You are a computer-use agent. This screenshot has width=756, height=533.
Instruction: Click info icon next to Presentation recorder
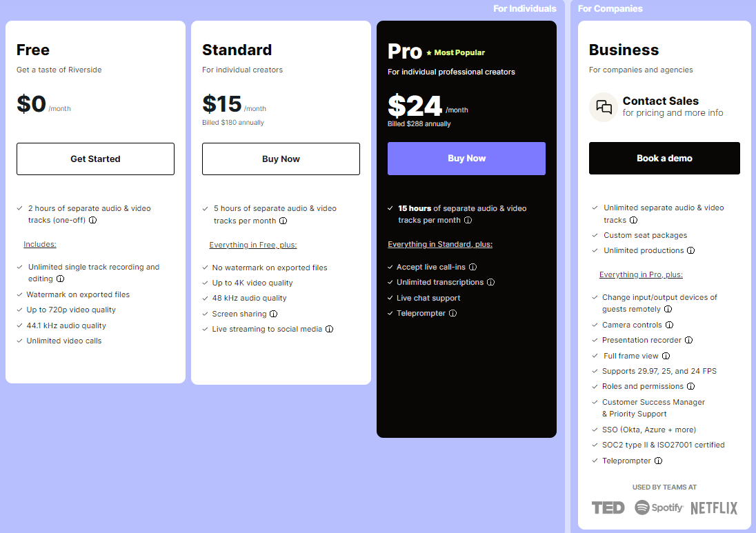688,340
